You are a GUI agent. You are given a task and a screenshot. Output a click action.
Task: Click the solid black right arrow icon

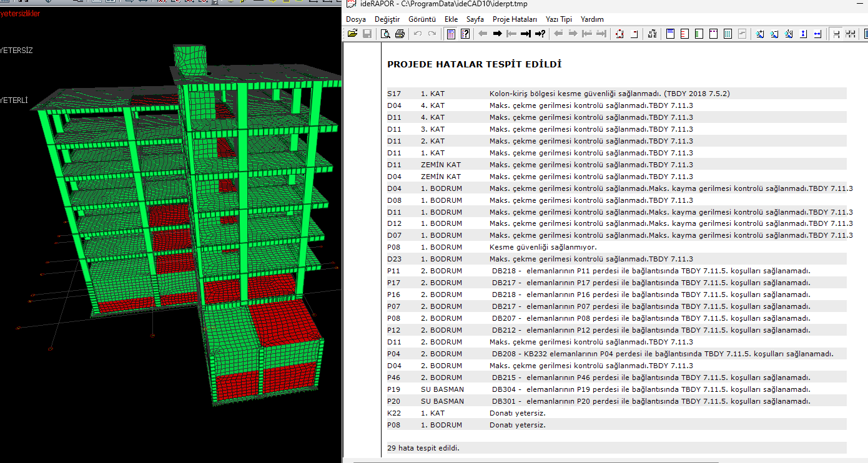point(497,34)
